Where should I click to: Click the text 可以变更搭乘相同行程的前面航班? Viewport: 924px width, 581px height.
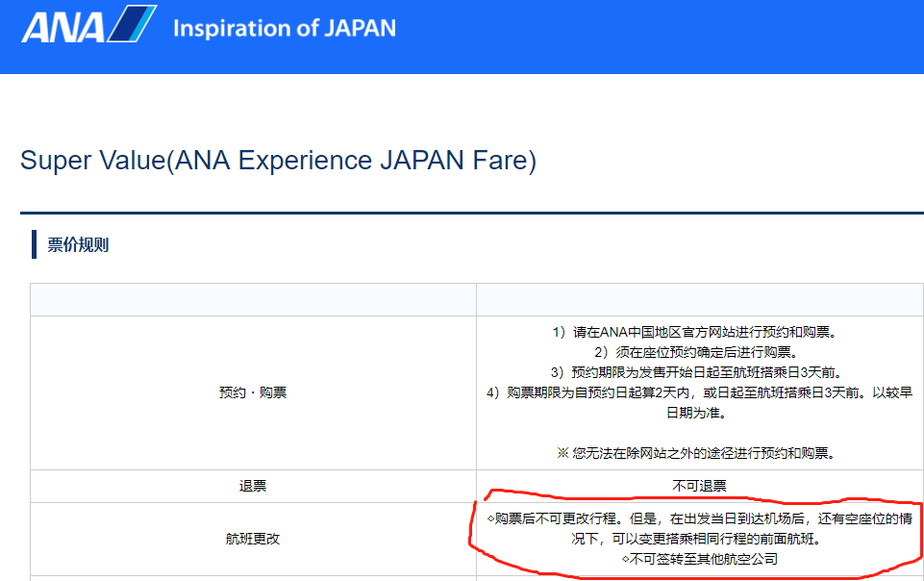pos(715,539)
